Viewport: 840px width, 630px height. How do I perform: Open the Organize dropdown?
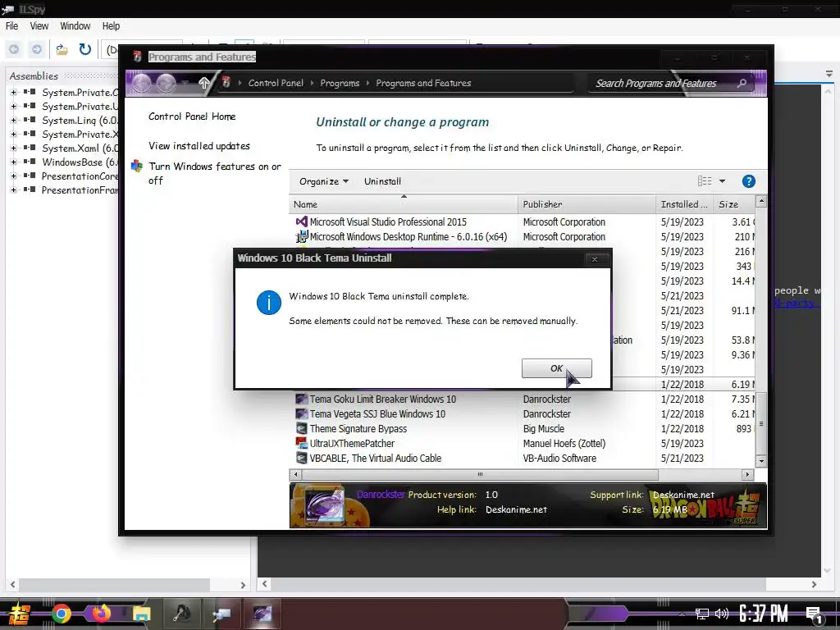tap(323, 181)
